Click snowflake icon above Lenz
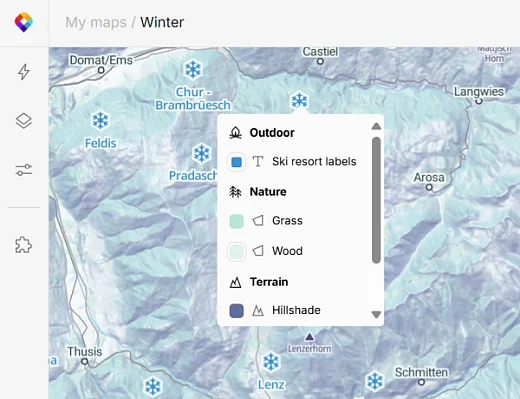Viewport: 520px width, 399px height. pos(271,362)
